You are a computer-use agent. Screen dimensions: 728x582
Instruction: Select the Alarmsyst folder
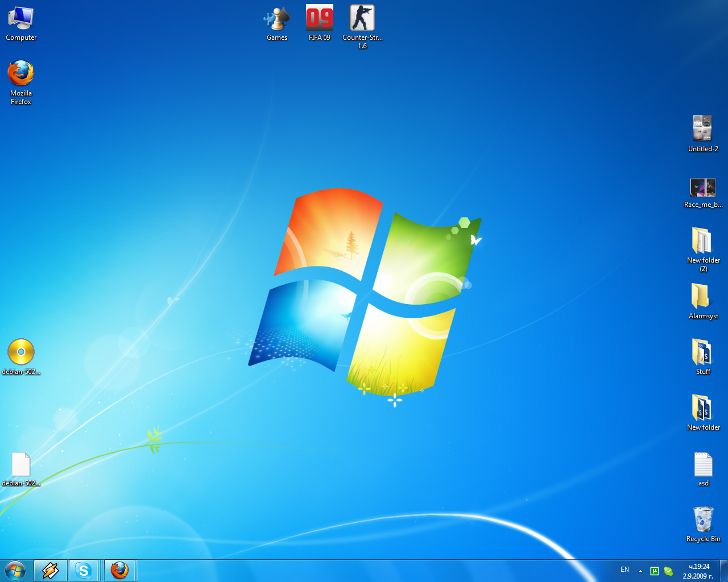click(704, 301)
